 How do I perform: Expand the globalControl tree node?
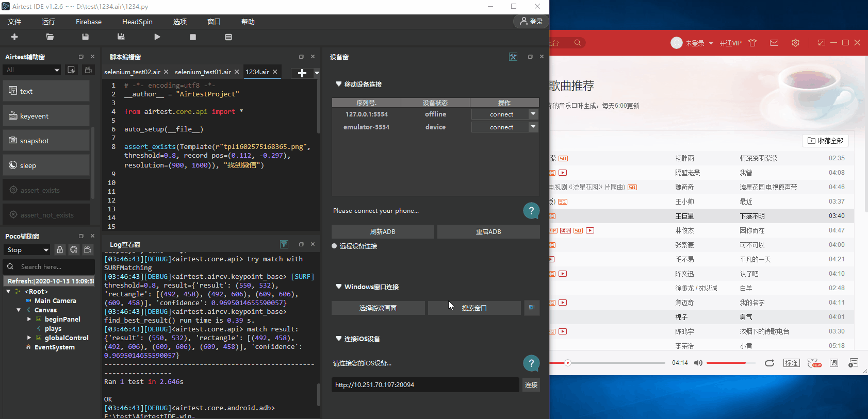[x=29, y=338]
